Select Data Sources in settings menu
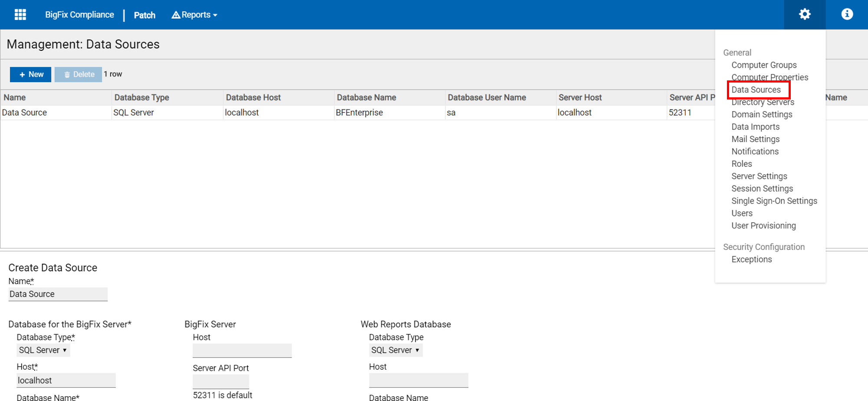The image size is (868, 401). pos(756,90)
